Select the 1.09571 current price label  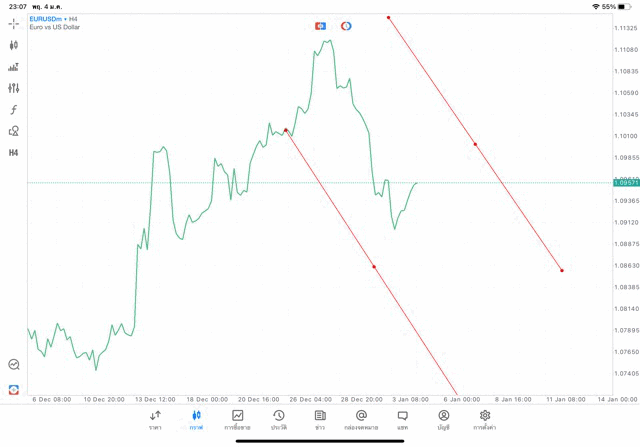[x=627, y=183]
